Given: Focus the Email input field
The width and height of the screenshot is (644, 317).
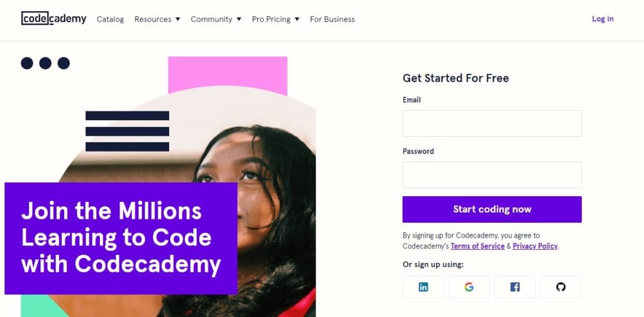Looking at the screenshot, I should pyautogui.click(x=492, y=123).
